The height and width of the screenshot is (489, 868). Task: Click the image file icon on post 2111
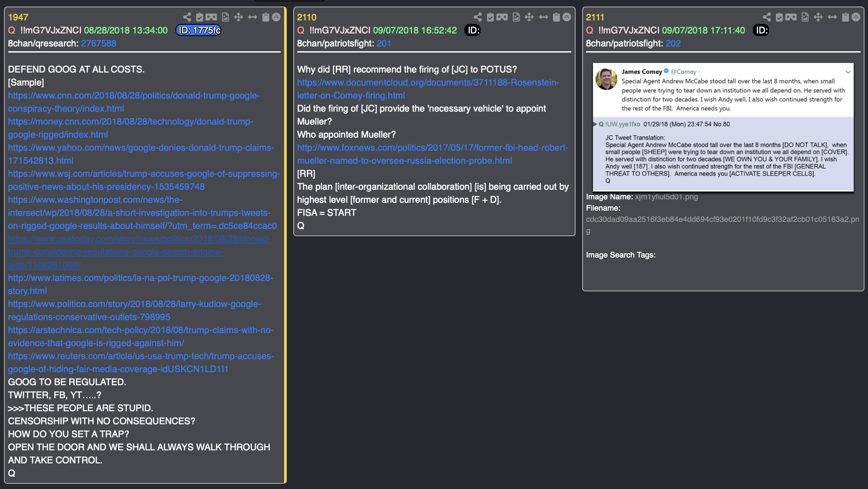pos(805,17)
